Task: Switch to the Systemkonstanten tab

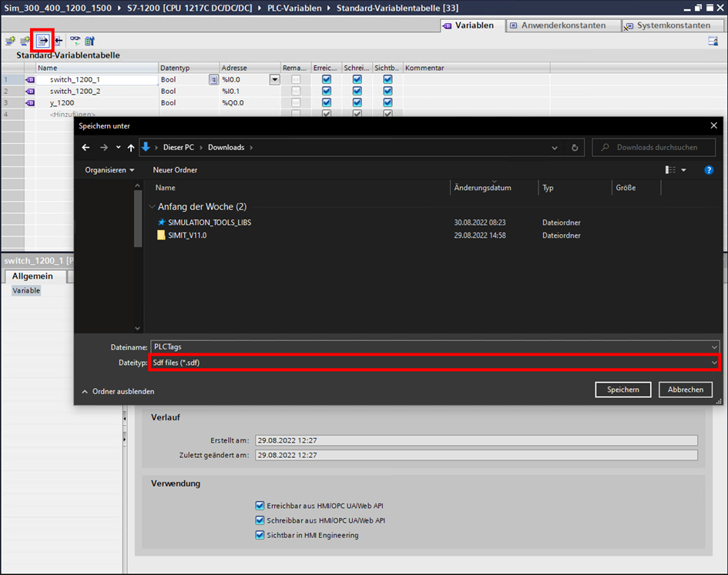Action: tap(673, 25)
